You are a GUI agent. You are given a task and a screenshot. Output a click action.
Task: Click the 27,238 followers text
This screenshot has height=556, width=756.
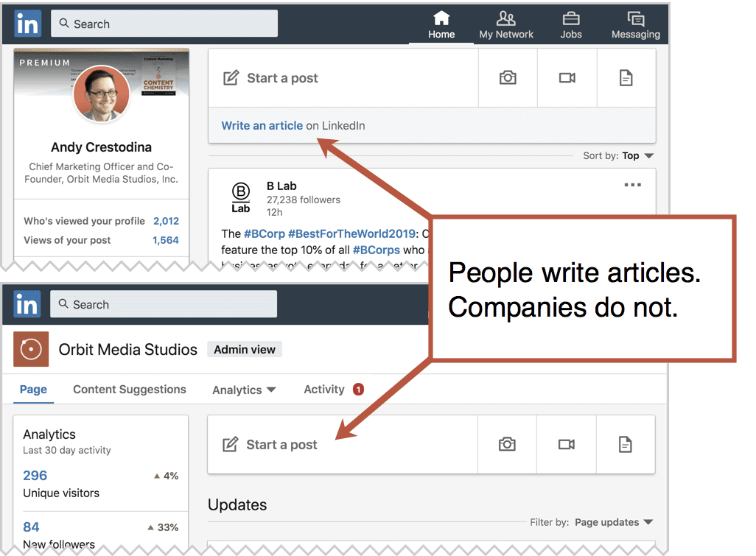(x=304, y=200)
